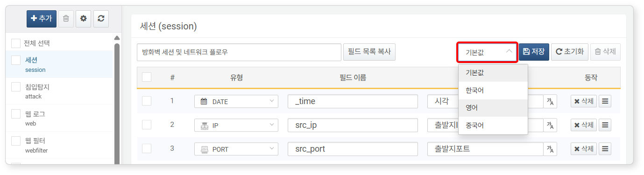The image size is (644, 175).
Task: Click the src_ip field name input
Action: [x=353, y=125]
